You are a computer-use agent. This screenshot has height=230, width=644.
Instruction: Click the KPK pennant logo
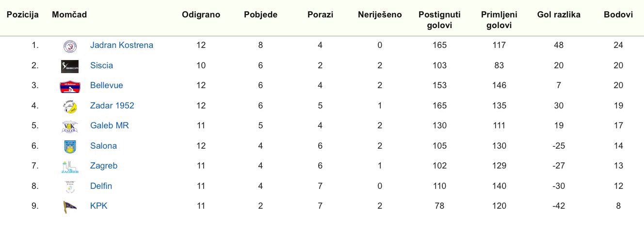(70, 206)
